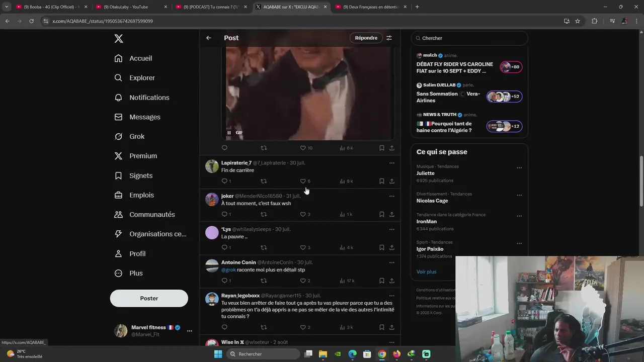Screen dimensions: 644x362
Task: Open the DÉBAT FLY RIDER space
Action: click(x=469, y=64)
